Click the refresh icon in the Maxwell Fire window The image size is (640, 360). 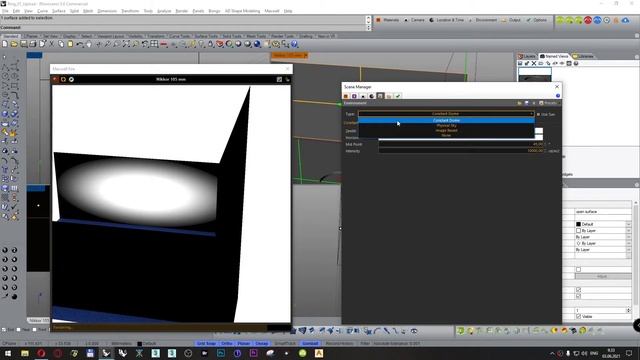(63, 79)
